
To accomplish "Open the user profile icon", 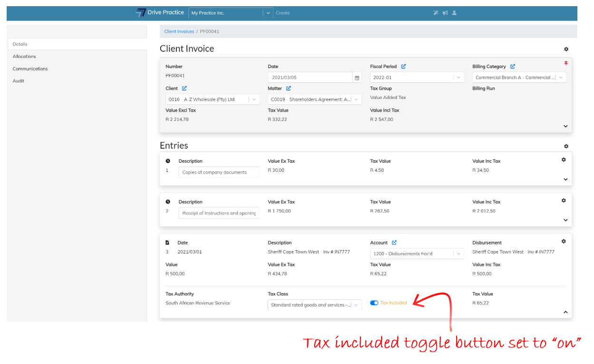I will point(454,13).
